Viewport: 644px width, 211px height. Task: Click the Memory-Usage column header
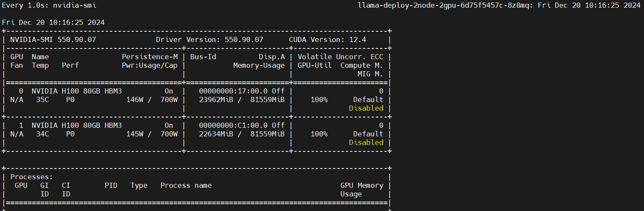coord(259,65)
